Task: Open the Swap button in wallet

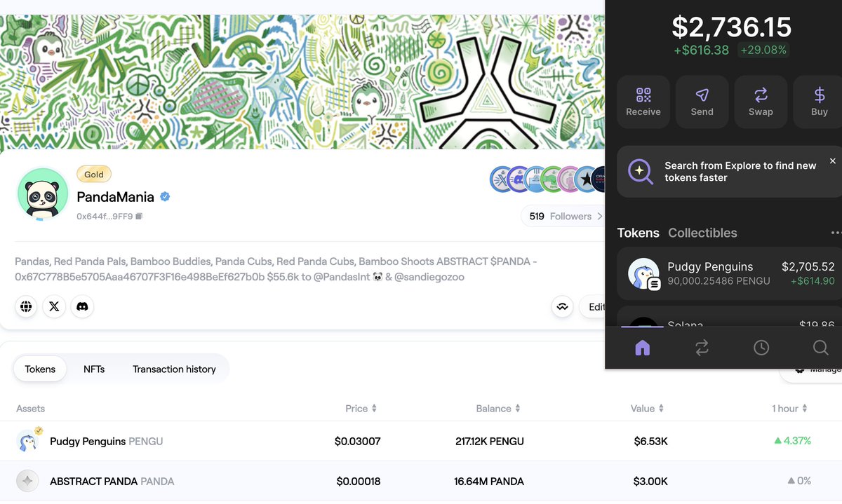Action: coord(761,102)
